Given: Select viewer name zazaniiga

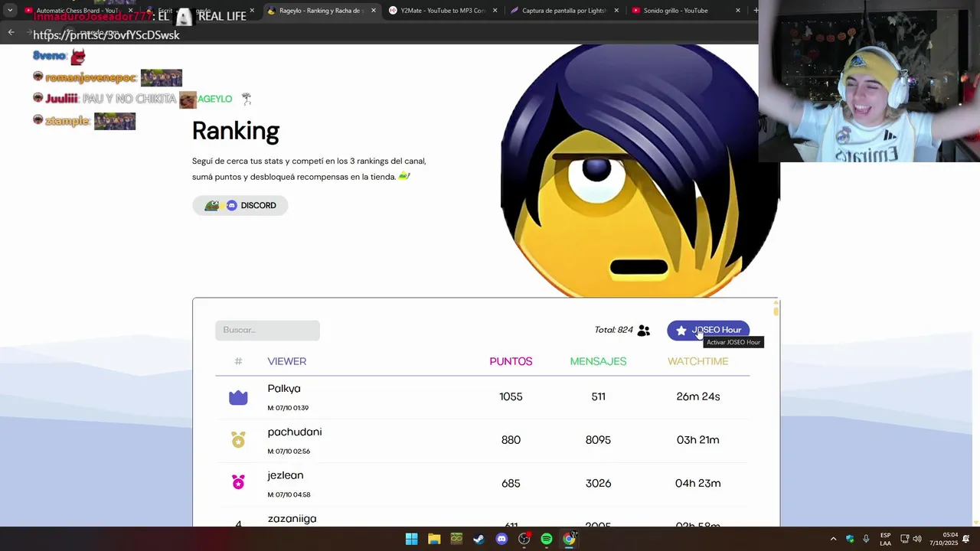Looking at the screenshot, I should click(x=292, y=518).
